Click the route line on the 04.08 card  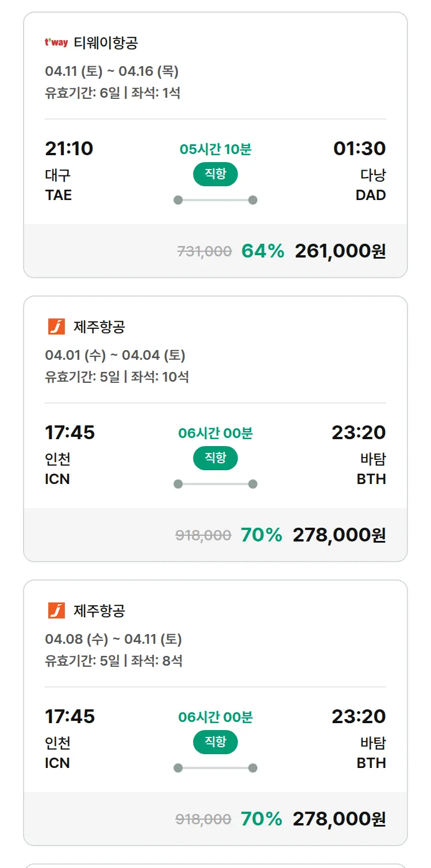pos(215,768)
